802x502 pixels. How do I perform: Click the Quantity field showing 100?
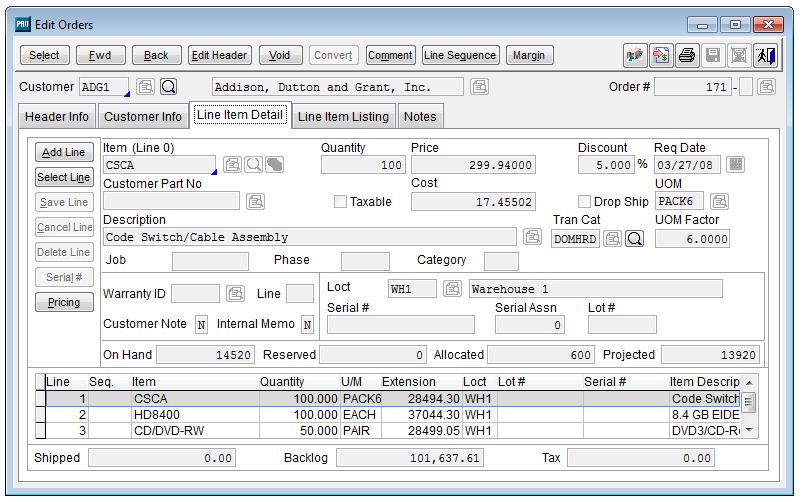[364, 165]
